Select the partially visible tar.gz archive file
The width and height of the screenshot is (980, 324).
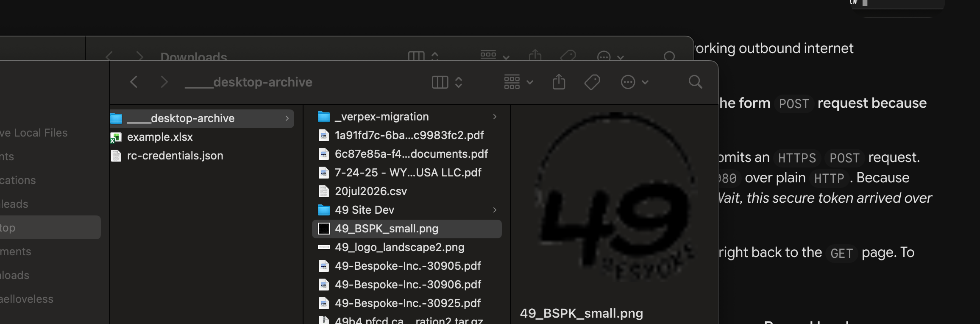pos(407,319)
